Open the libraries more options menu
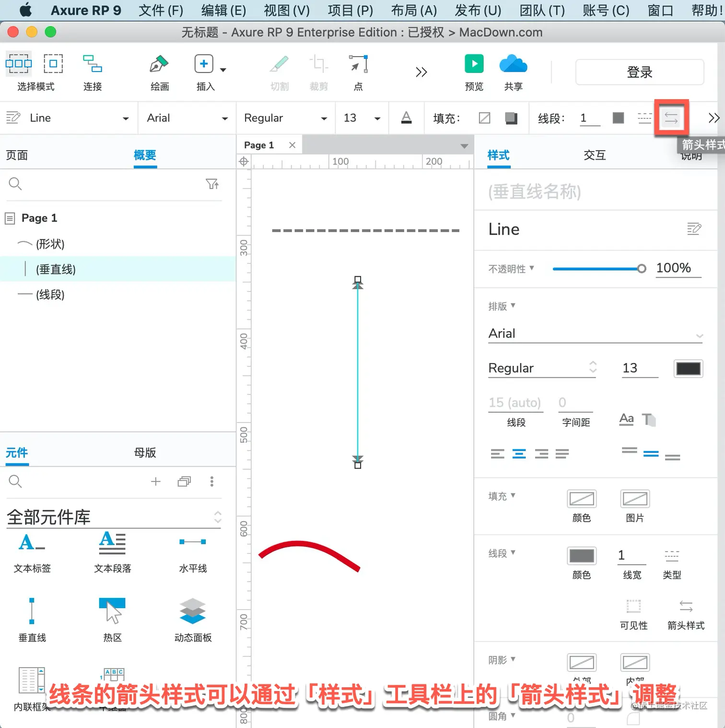725x728 pixels. coord(212,481)
